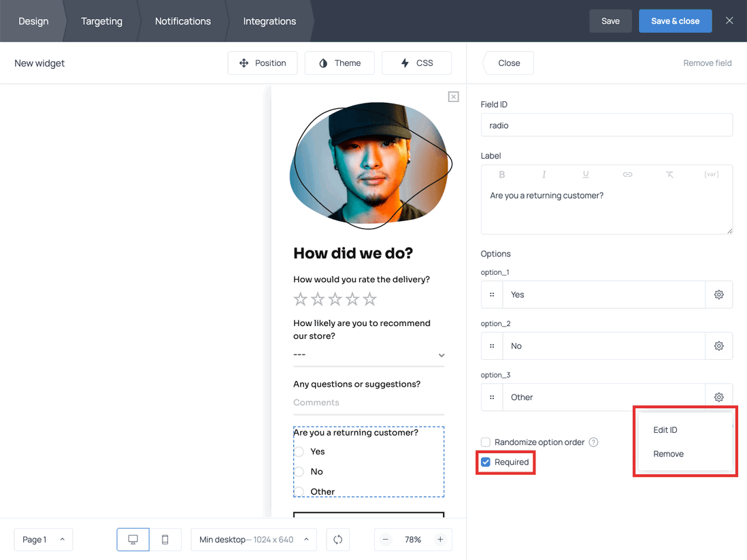The height and width of the screenshot is (560, 747).
Task: Select the Yes radio option in preview
Action: [299, 451]
